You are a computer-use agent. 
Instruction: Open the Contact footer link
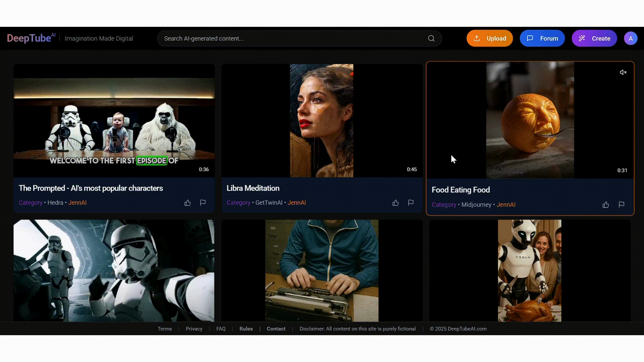coord(276,329)
